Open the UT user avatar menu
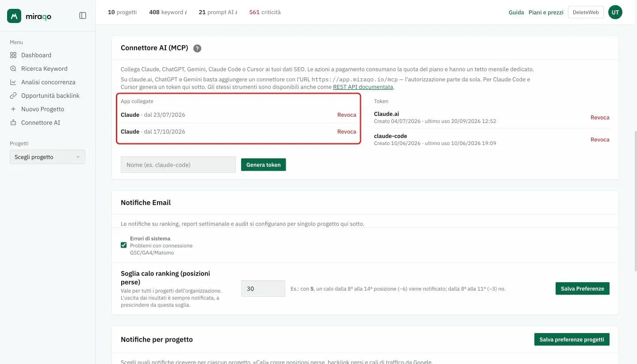 (x=615, y=12)
